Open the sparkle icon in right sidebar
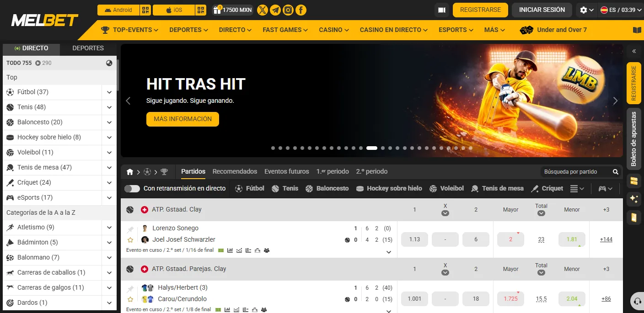Image resolution: width=644 pixels, height=313 pixels. coord(634,199)
